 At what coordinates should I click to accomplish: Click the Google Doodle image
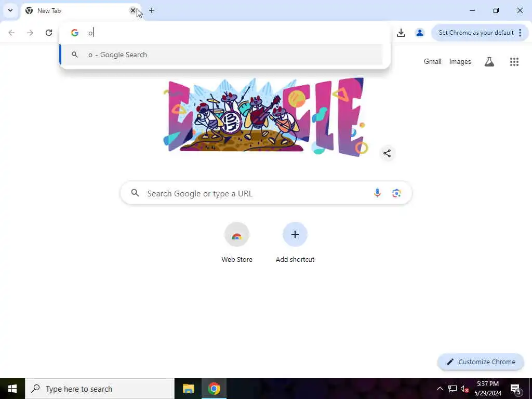(266, 117)
